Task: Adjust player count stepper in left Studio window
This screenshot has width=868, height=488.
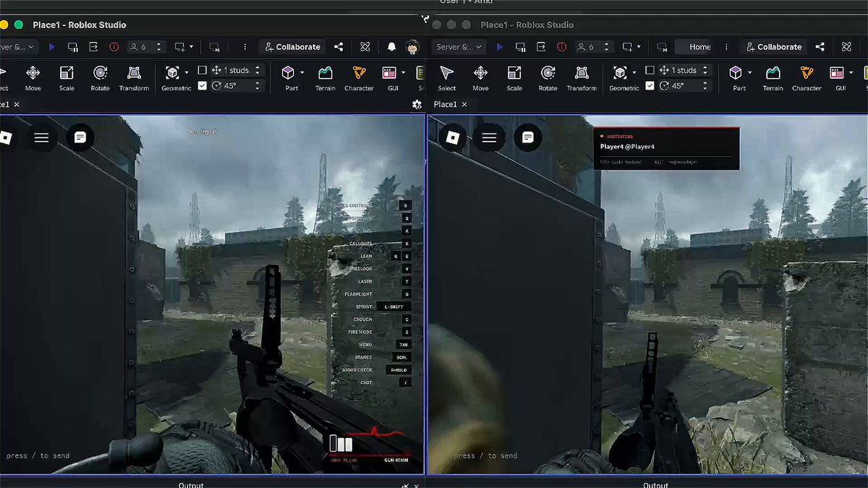Action: click(x=159, y=47)
